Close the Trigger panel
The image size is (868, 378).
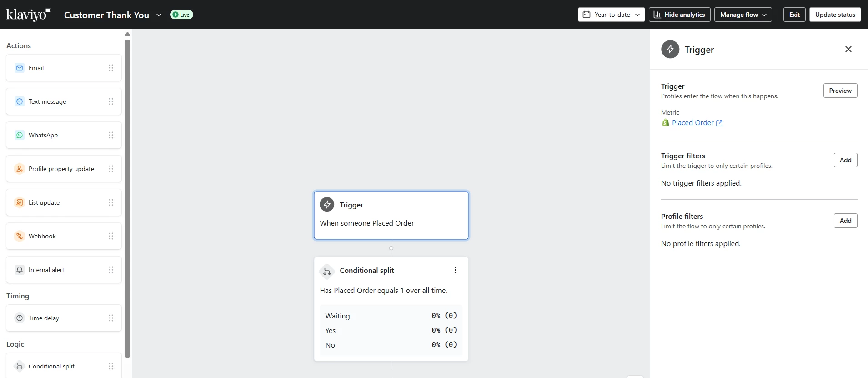848,49
